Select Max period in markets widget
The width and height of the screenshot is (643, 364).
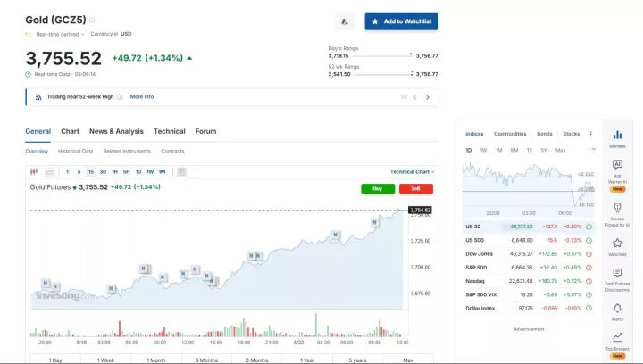561,150
